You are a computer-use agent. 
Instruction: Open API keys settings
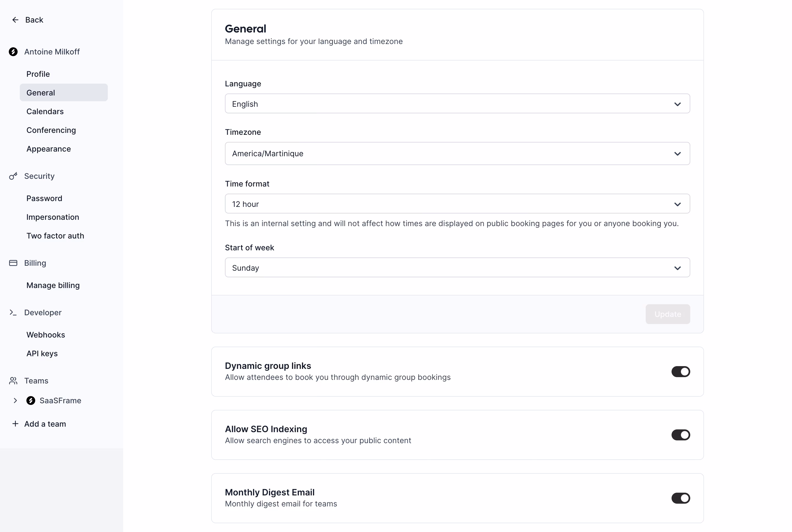tap(64, 353)
